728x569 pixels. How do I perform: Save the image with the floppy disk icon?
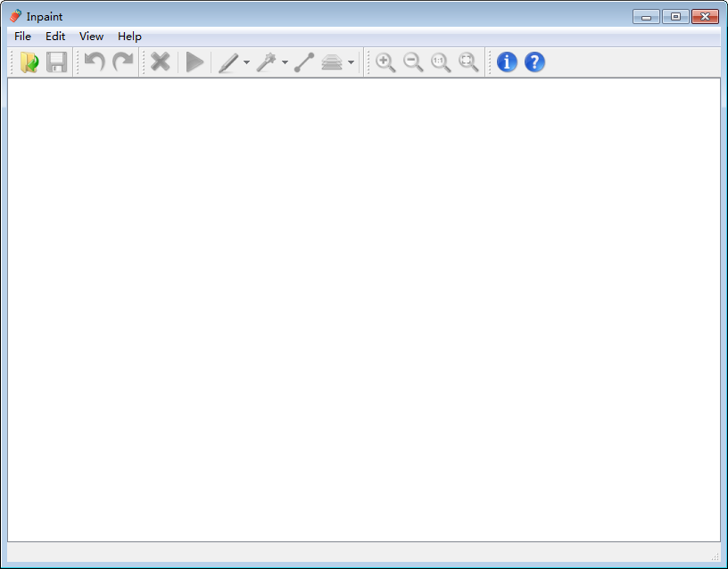click(55, 62)
